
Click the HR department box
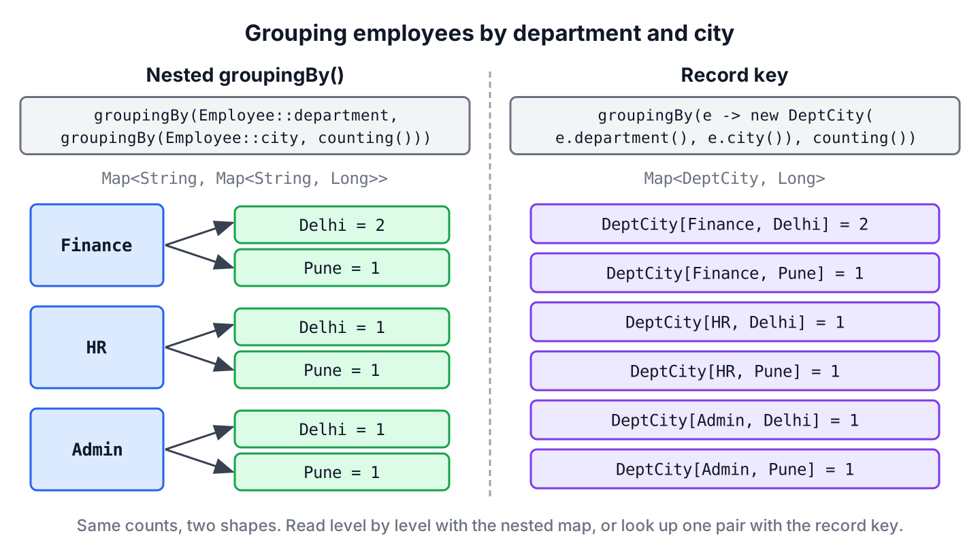pos(97,347)
